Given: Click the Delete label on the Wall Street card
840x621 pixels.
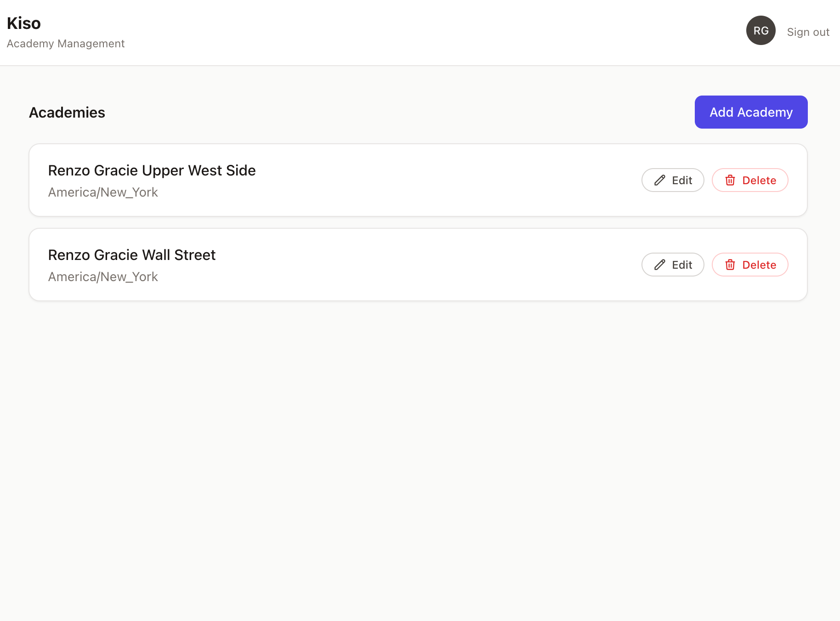Looking at the screenshot, I should (x=759, y=265).
